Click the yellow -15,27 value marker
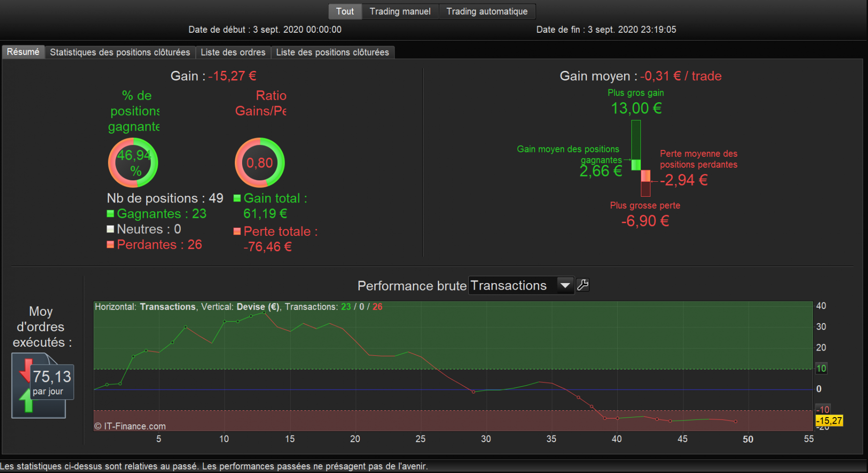The width and height of the screenshot is (868, 473). pyautogui.click(x=829, y=420)
